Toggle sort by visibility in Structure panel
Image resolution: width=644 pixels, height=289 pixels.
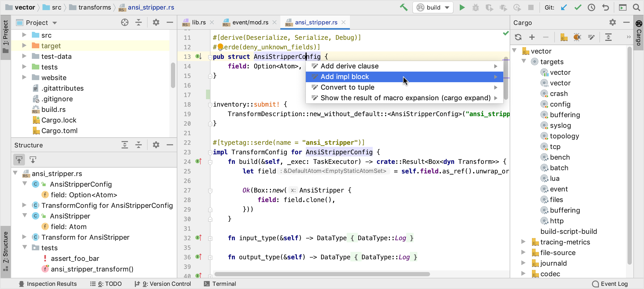(19, 160)
